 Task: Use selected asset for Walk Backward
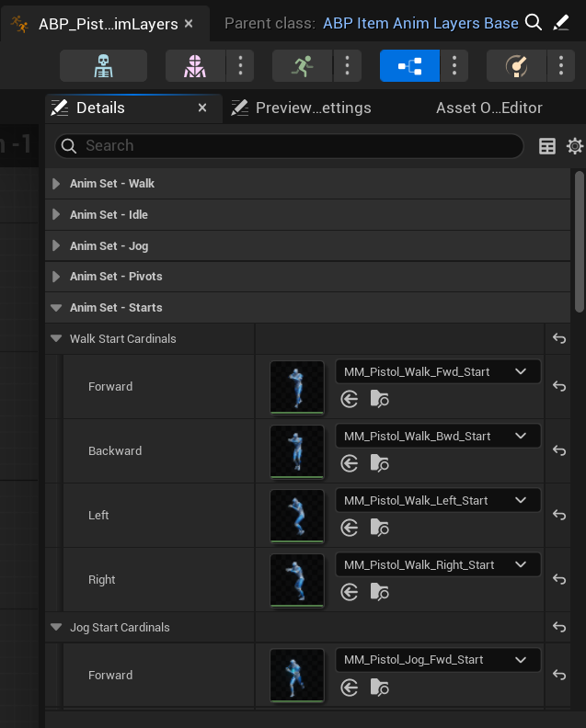349,463
